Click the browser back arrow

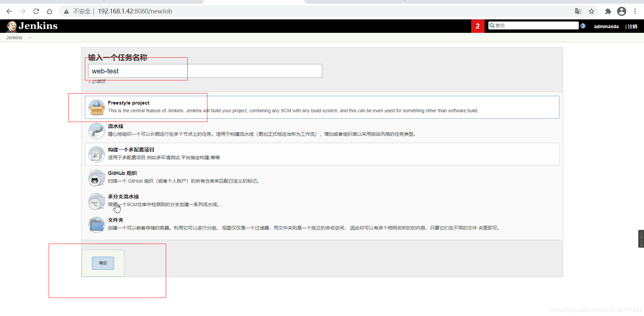pos(9,11)
